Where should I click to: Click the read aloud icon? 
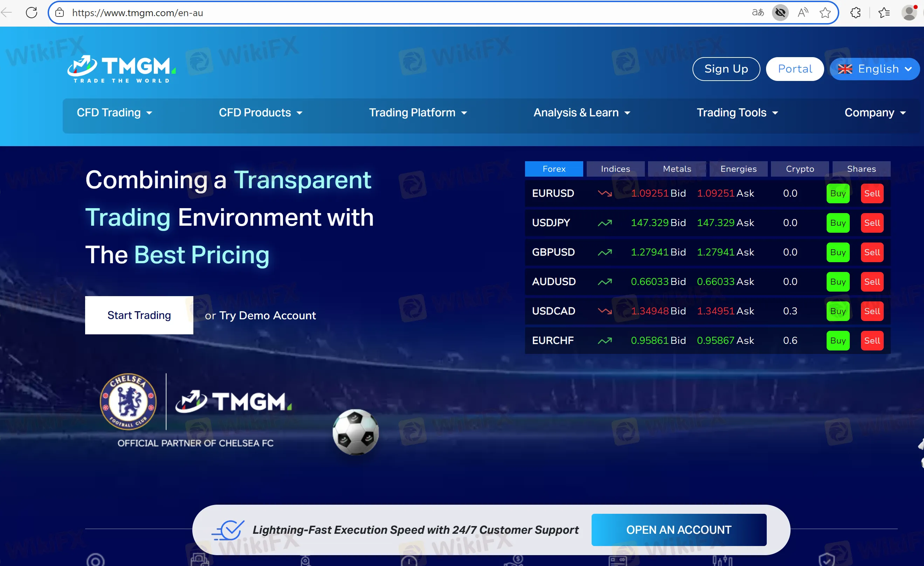(803, 12)
